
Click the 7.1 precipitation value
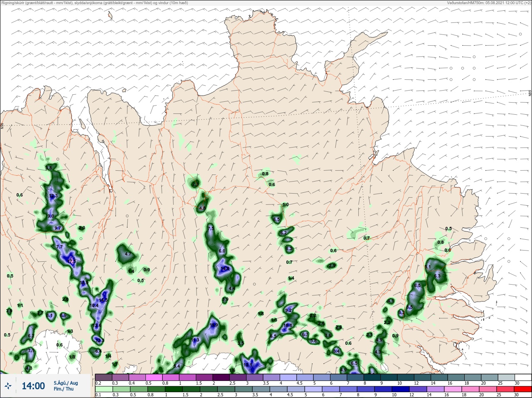point(30,351)
